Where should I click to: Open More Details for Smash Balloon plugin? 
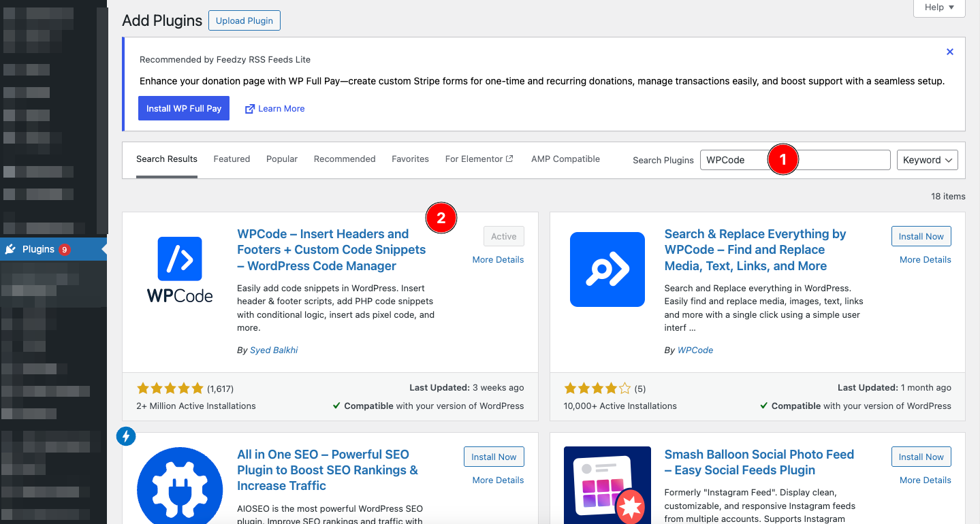[x=925, y=480]
